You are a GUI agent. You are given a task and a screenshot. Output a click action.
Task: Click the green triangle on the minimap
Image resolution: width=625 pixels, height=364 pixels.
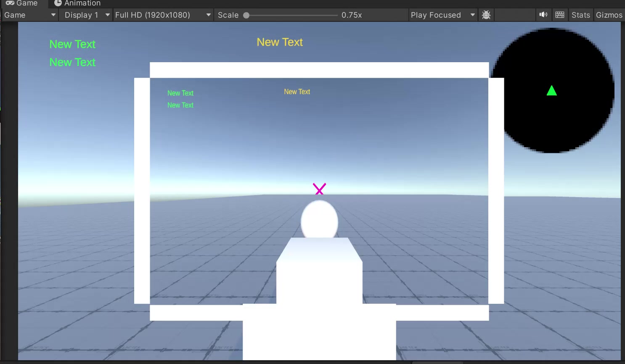pyautogui.click(x=551, y=91)
